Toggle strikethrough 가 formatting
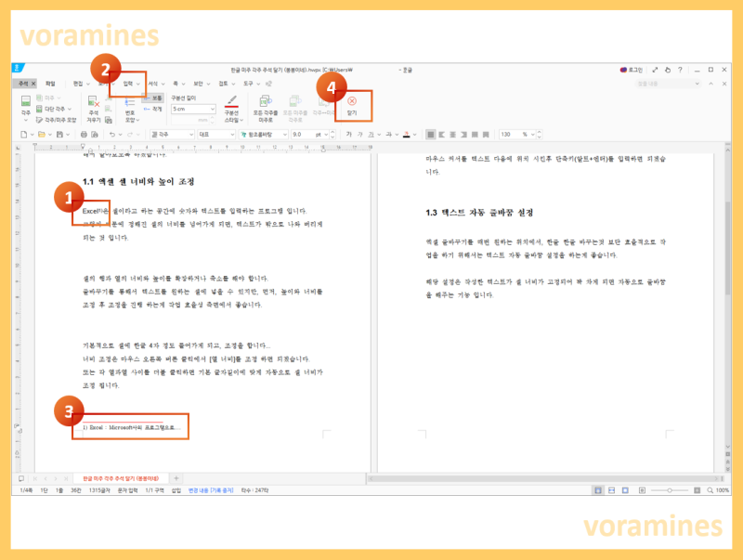The height and width of the screenshot is (560, 743). coord(388,135)
